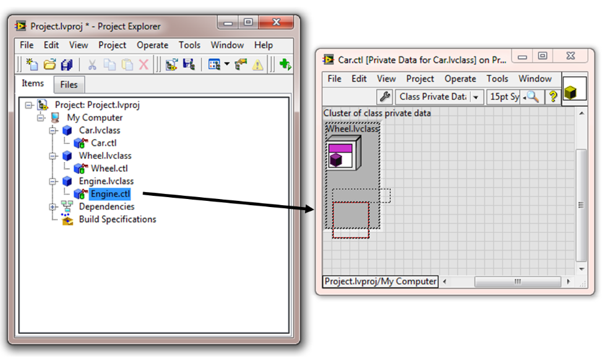
Task: Click the wrench tool icon in Car.ctl window
Action: [x=385, y=96]
